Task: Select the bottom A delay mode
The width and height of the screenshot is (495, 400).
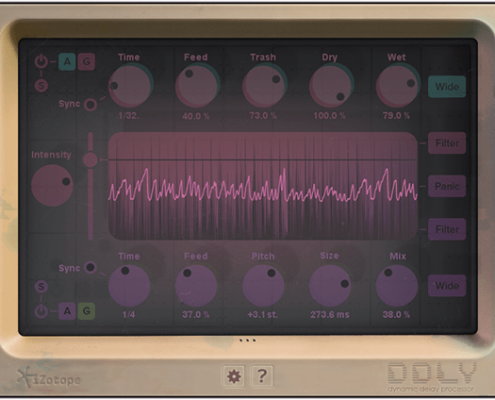Action: (67, 311)
